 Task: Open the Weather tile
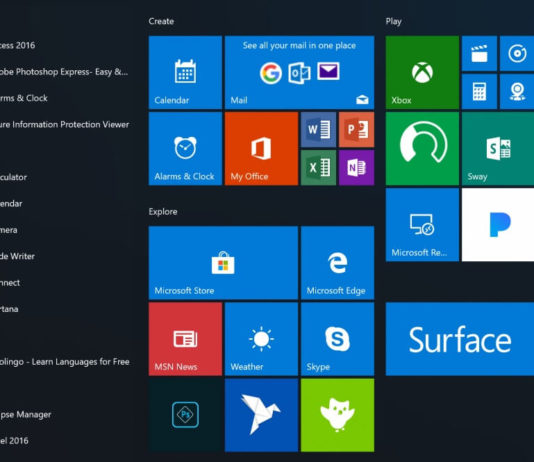point(262,339)
